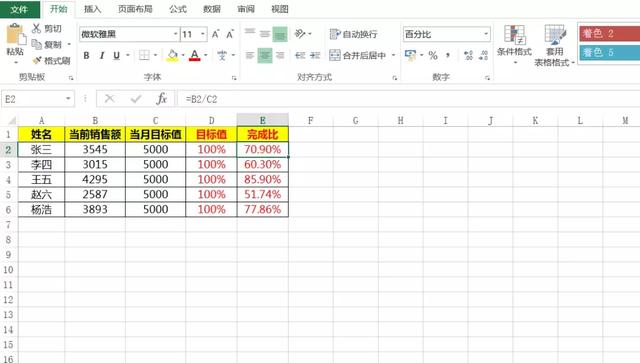
Task: Cancel formula entry with X icon
Action: pyautogui.click(x=109, y=98)
